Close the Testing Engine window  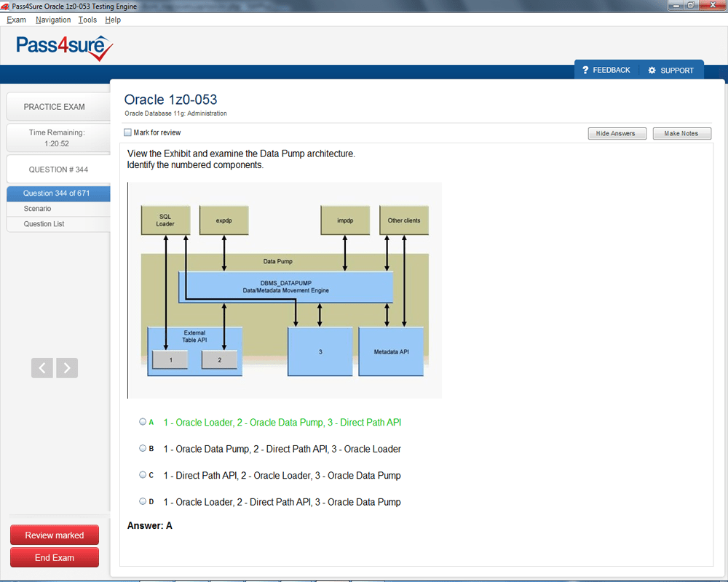coord(713,5)
